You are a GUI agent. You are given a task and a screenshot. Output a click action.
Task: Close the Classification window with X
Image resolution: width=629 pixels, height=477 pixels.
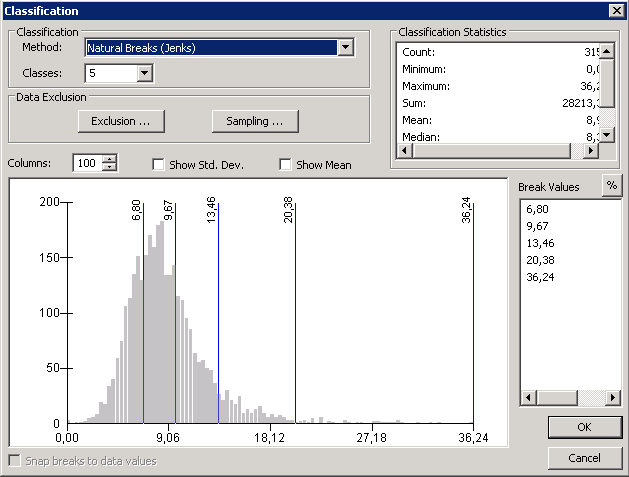[616, 10]
